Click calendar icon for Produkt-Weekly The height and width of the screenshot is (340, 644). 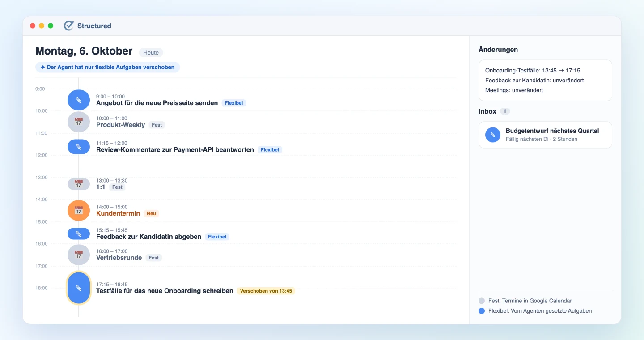click(79, 122)
